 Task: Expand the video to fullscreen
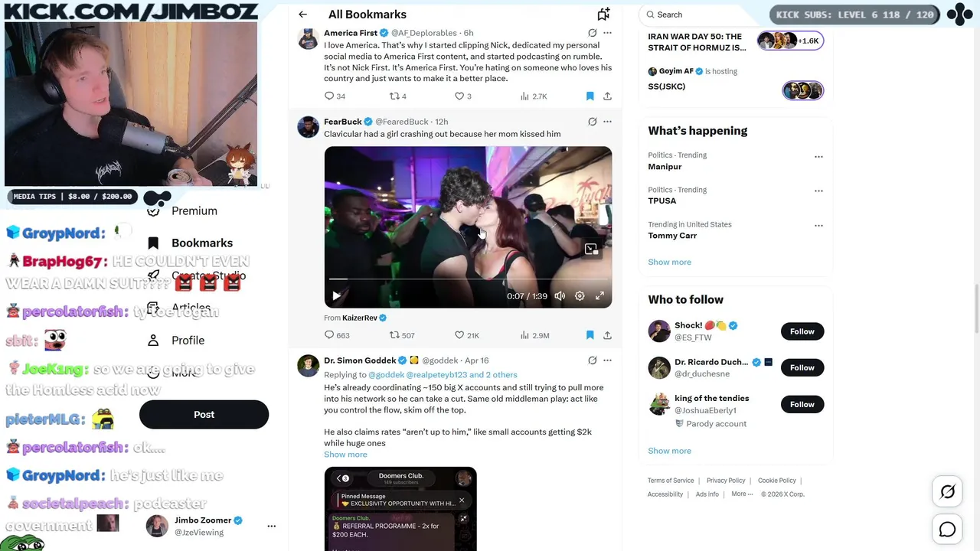[x=599, y=296]
